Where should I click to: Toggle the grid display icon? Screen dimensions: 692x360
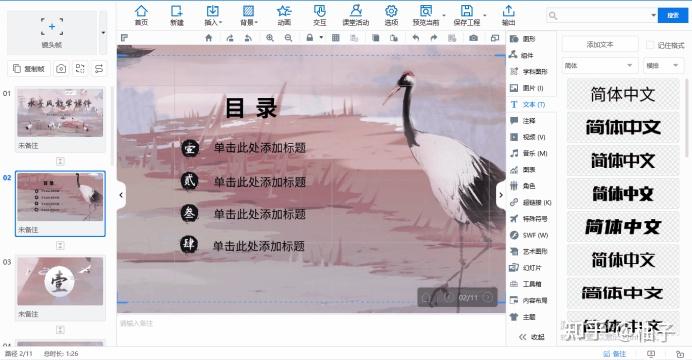pyautogui.click(x=335, y=38)
